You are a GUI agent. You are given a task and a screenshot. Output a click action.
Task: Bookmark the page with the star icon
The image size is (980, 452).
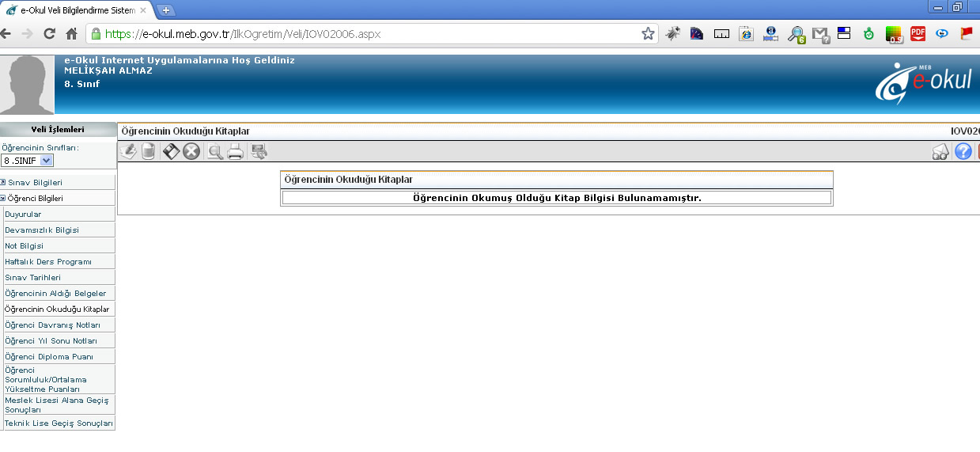pyautogui.click(x=648, y=33)
